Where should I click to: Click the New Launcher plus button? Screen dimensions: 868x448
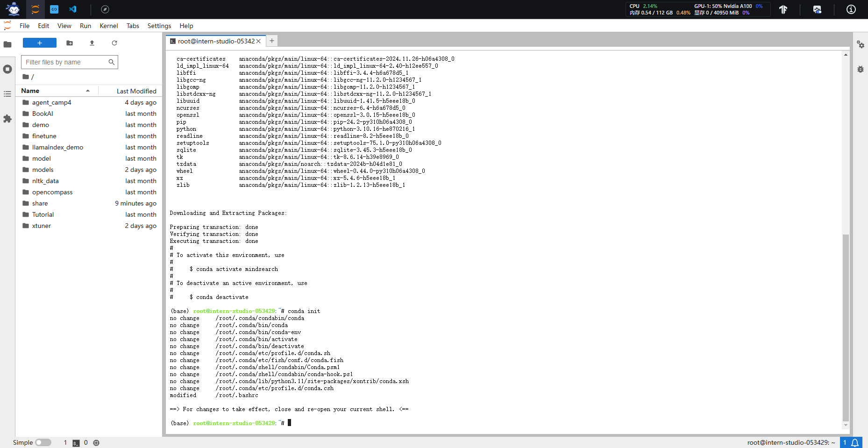(x=40, y=43)
